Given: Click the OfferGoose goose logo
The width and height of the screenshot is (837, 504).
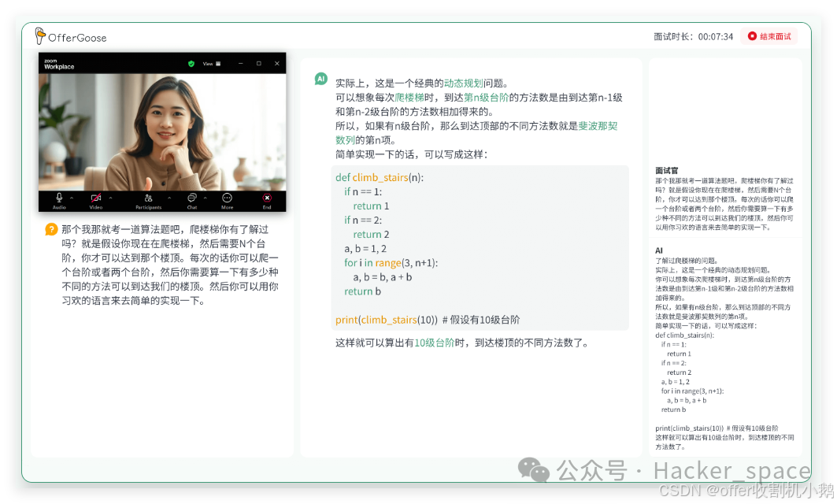Looking at the screenshot, I should point(40,36).
